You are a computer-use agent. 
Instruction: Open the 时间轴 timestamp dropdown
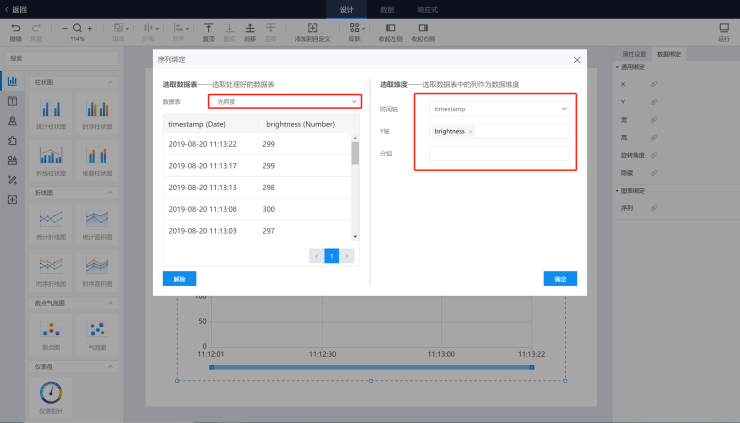[499, 109]
